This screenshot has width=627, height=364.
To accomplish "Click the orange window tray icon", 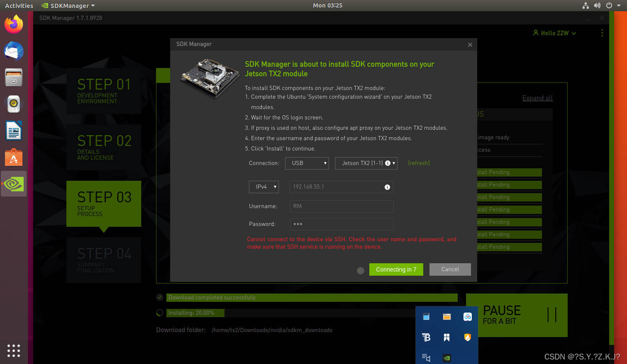I will [447, 317].
